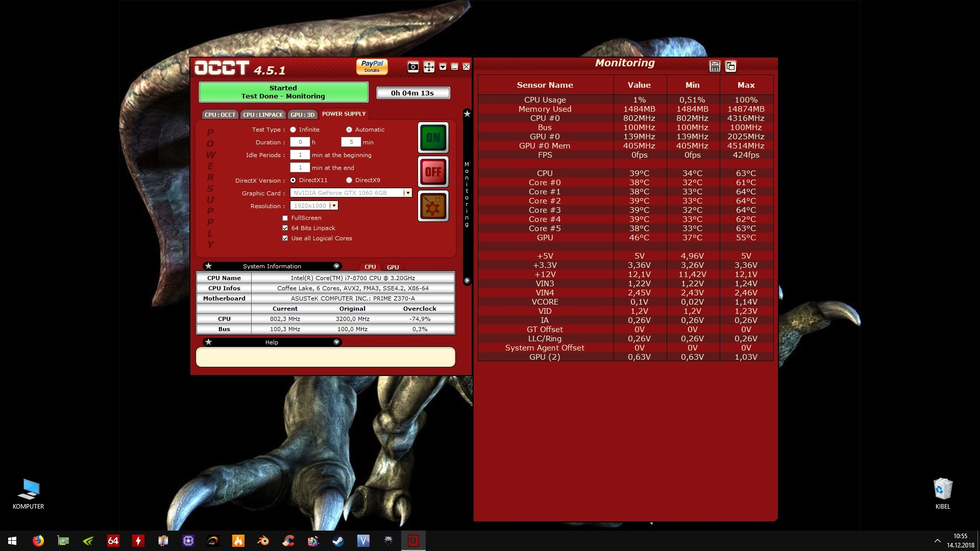
Task: Switch to the GPU:3D tab
Action: pos(303,115)
